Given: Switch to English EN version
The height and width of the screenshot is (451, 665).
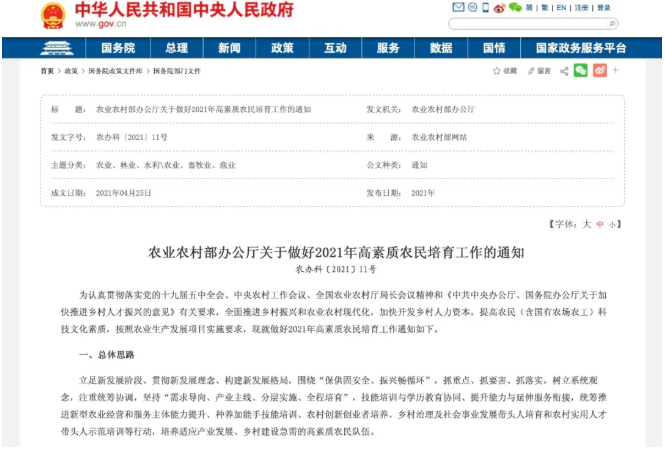Looking at the screenshot, I should [561, 8].
